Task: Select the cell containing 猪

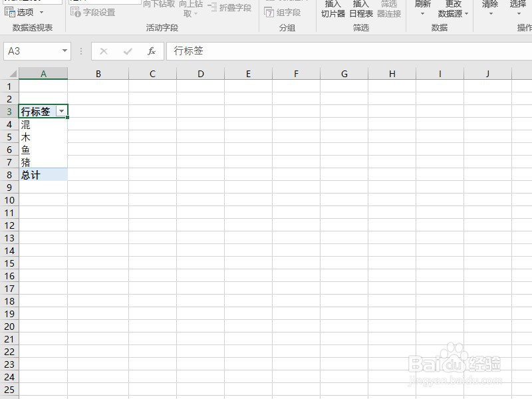Action: coord(43,162)
